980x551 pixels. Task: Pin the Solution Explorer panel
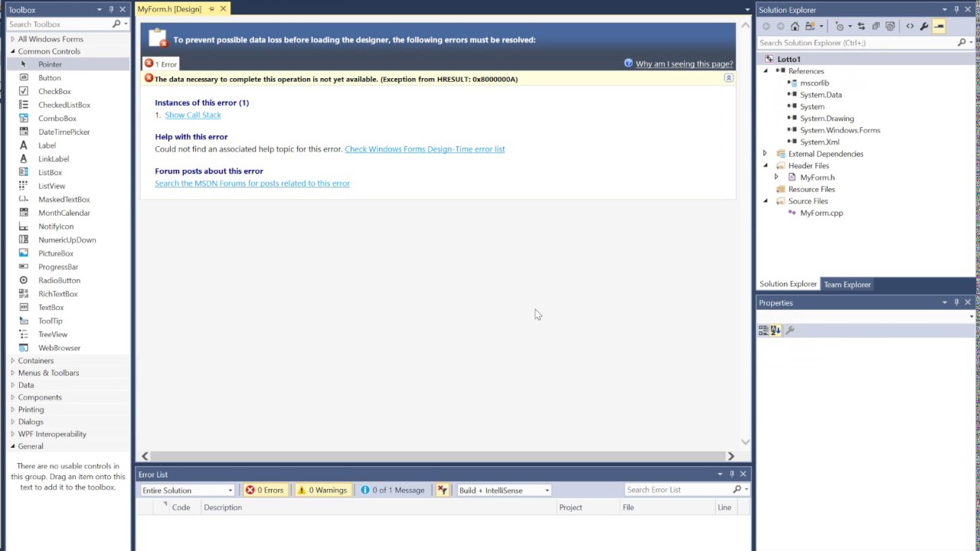[x=956, y=10]
